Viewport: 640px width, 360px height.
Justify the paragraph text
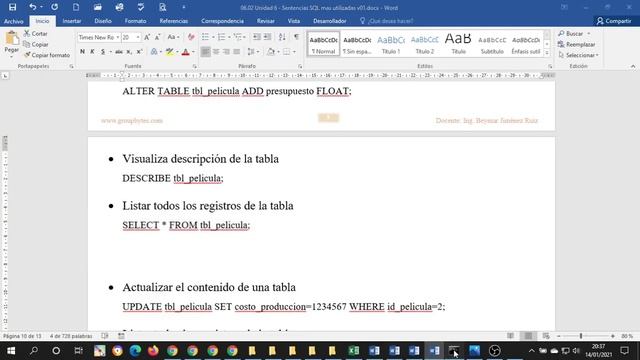click(x=236, y=51)
